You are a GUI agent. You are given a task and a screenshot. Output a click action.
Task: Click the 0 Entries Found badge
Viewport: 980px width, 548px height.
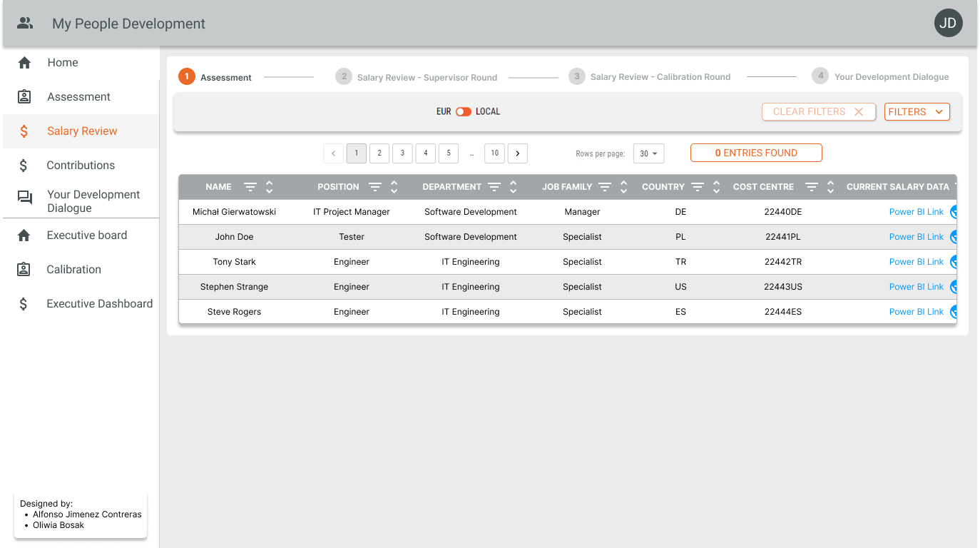click(756, 153)
